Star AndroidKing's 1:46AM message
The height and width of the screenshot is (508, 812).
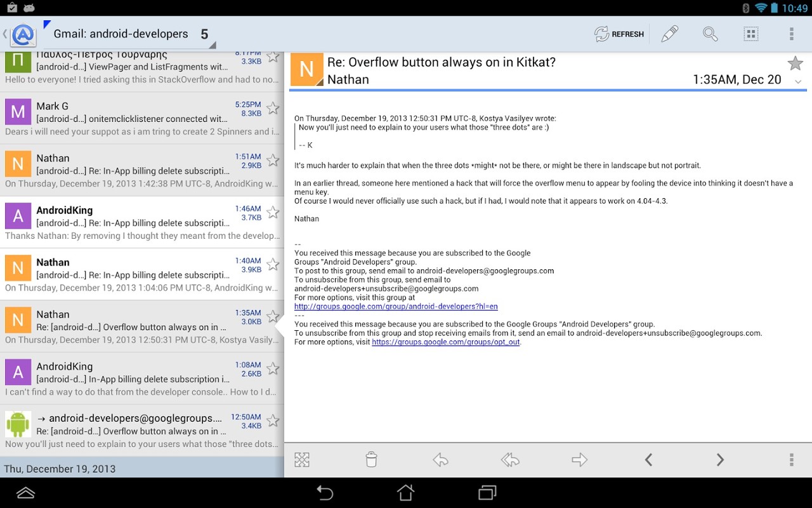pyautogui.click(x=273, y=212)
